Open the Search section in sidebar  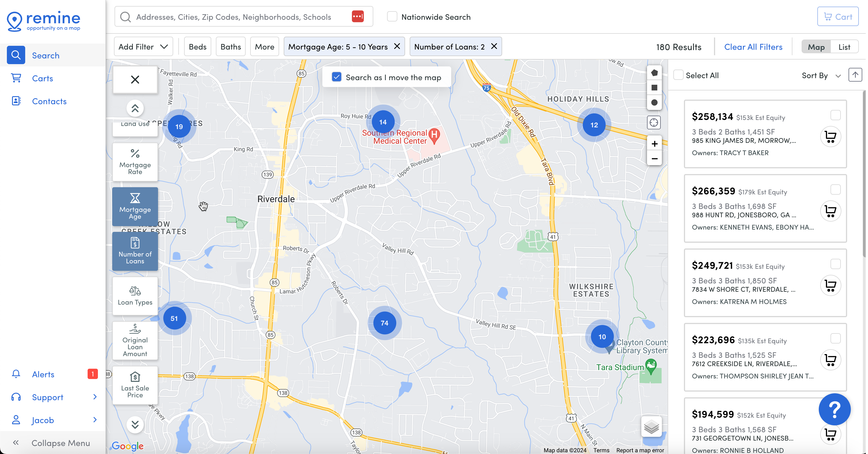coord(53,55)
